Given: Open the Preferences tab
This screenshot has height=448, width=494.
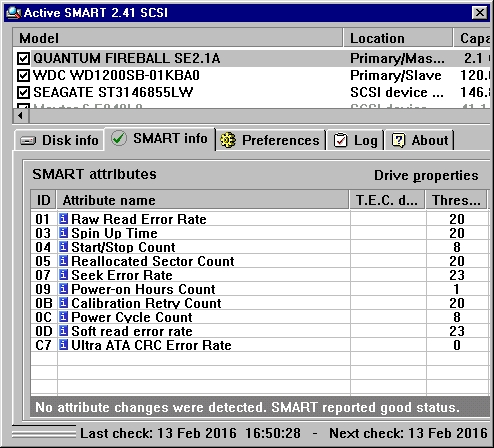Looking at the screenshot, I should [270, 140].
